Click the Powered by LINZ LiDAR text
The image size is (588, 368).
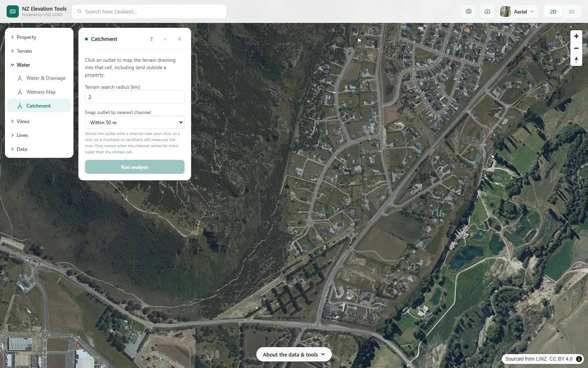click(42, 15)
